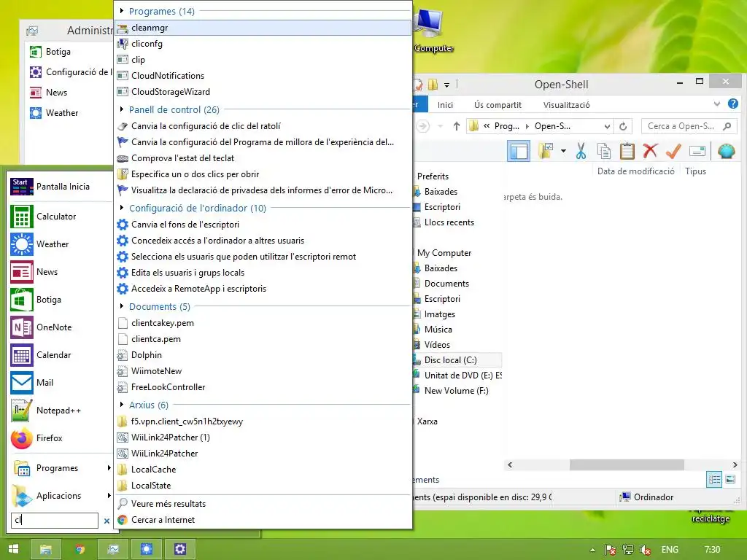747x560 pixels.
Task: Click Veure més resultats
Action: point(263,504)
